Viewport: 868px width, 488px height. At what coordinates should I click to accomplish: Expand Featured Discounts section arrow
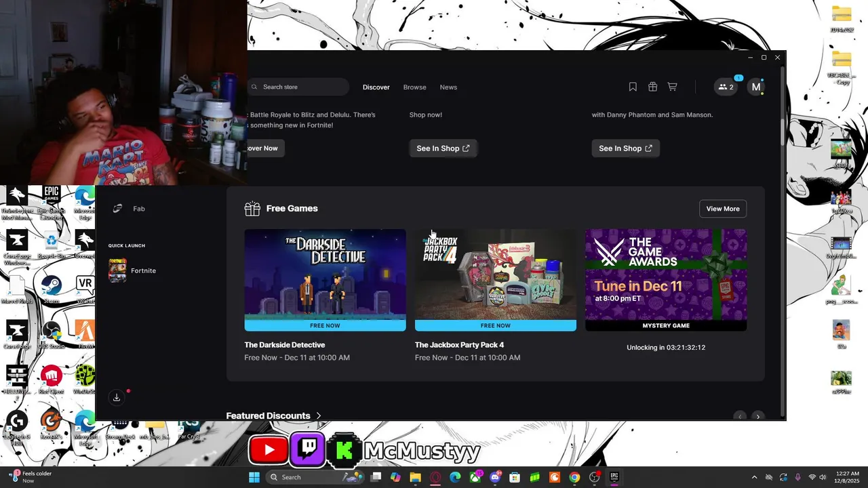point(319,415)
